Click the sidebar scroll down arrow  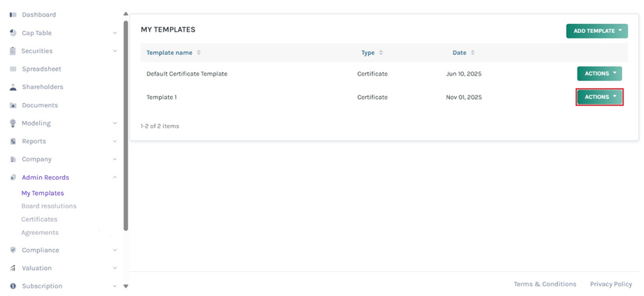tap(126, 286)
